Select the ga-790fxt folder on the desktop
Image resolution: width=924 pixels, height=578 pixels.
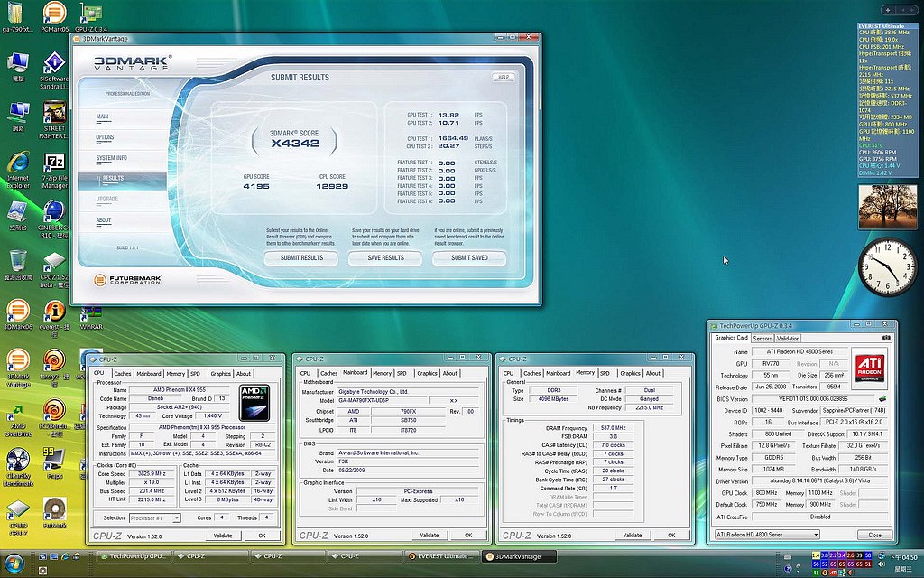click(x=18, y=16)
